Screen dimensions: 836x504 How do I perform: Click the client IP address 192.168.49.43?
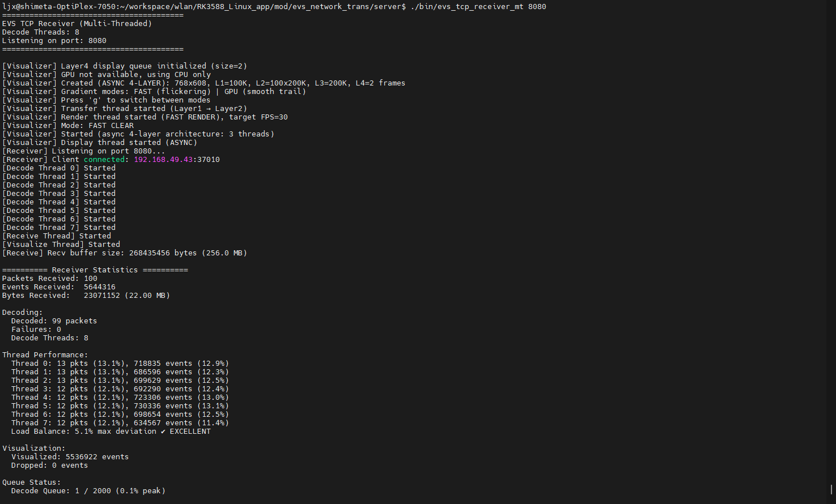163,160
